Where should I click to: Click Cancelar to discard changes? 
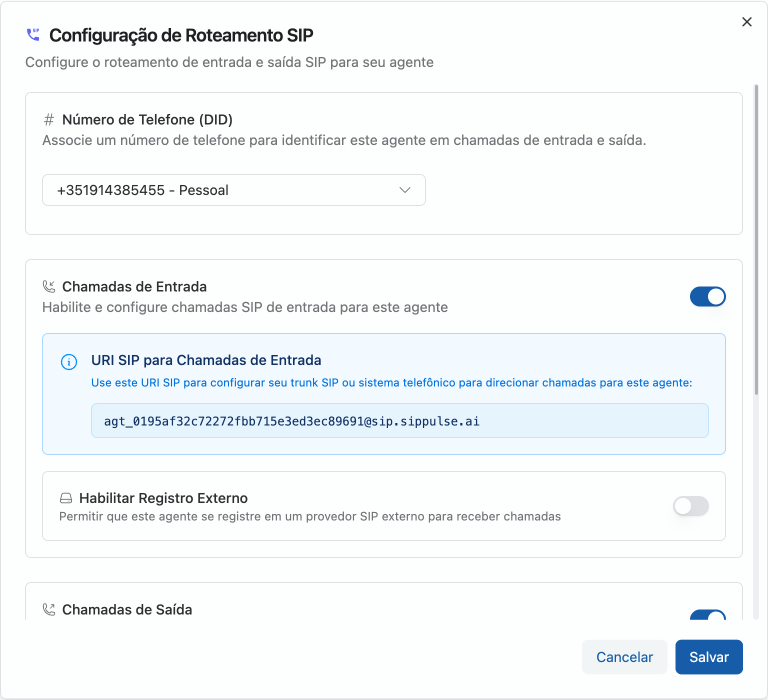(624, 656)
